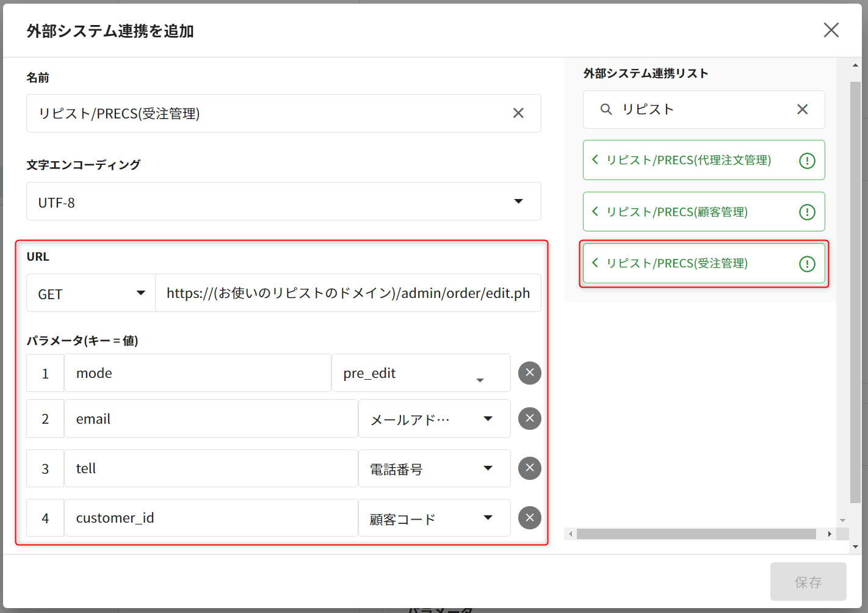The image size is (868, 613).
Task: Show info for リピスト/PRECS(代理注文管理)
Action: (807, 161)
